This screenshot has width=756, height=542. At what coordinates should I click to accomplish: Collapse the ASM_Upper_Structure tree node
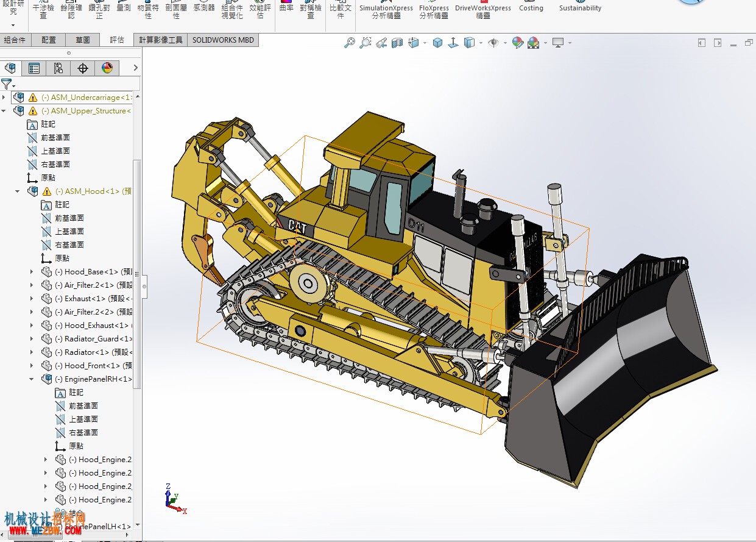coord(4,111)
